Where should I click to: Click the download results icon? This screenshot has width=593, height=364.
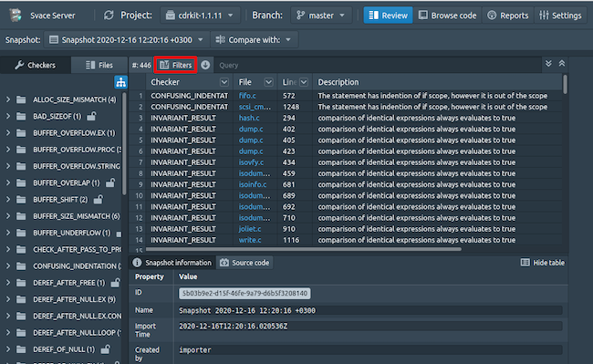(205, 65)
